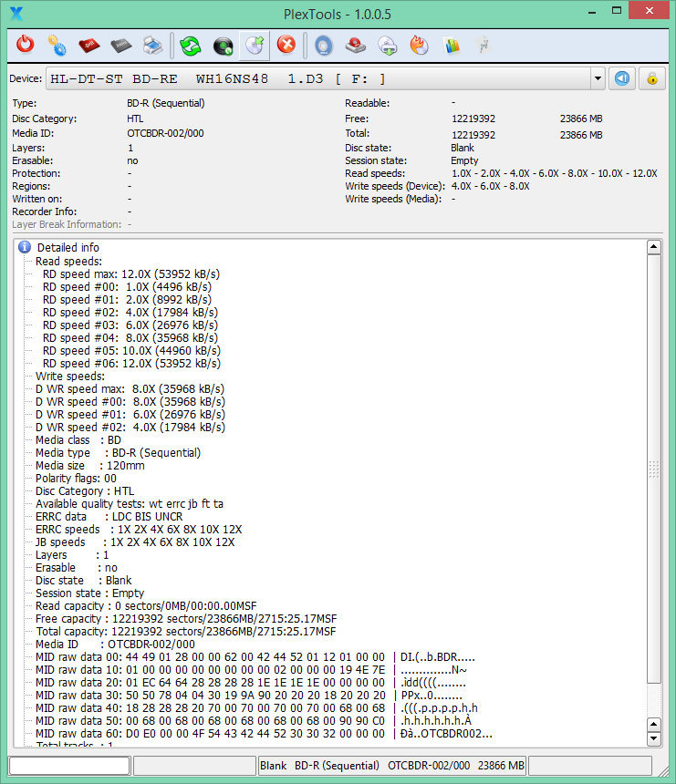The image size is (676, 784).
Task: Select the Write speeds tree node
Action: (x=70, y=376)
